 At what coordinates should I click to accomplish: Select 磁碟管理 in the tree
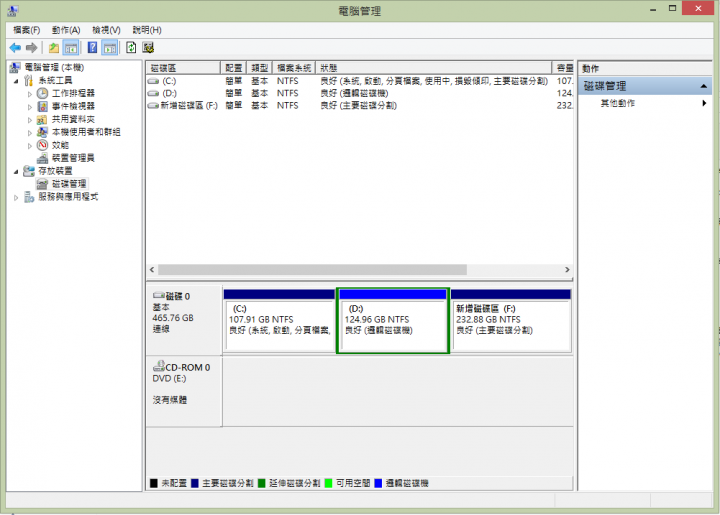pyautogui.click(x=68, y=184)
